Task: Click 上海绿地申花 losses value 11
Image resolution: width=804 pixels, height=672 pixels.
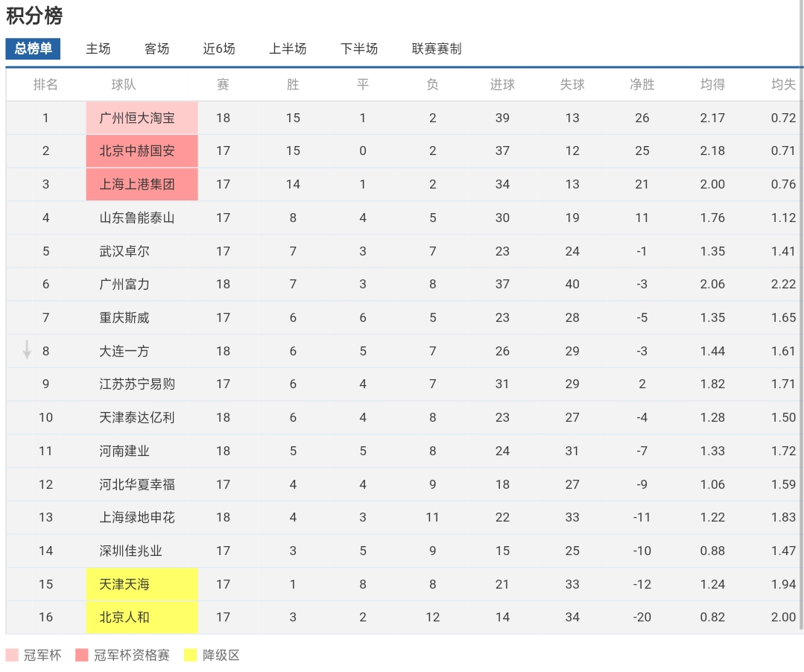Action: coord(433,517)
